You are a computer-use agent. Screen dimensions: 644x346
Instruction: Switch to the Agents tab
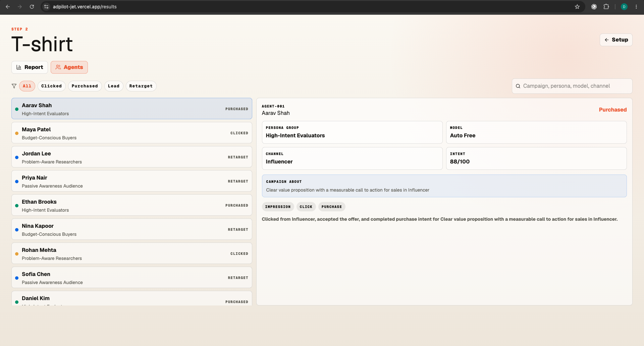[x=69, y=67]
